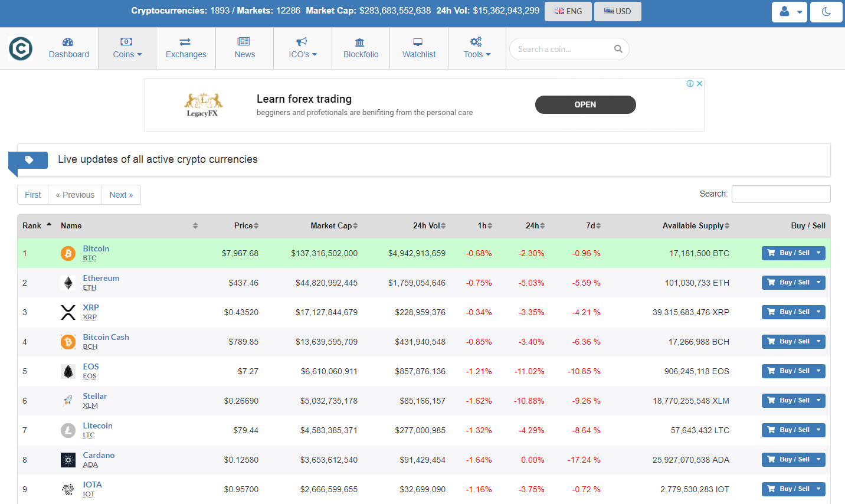The width and height of the screenshot is (845, 504).
Task: Click the magnifier icon in coin search
Action: 618,49
